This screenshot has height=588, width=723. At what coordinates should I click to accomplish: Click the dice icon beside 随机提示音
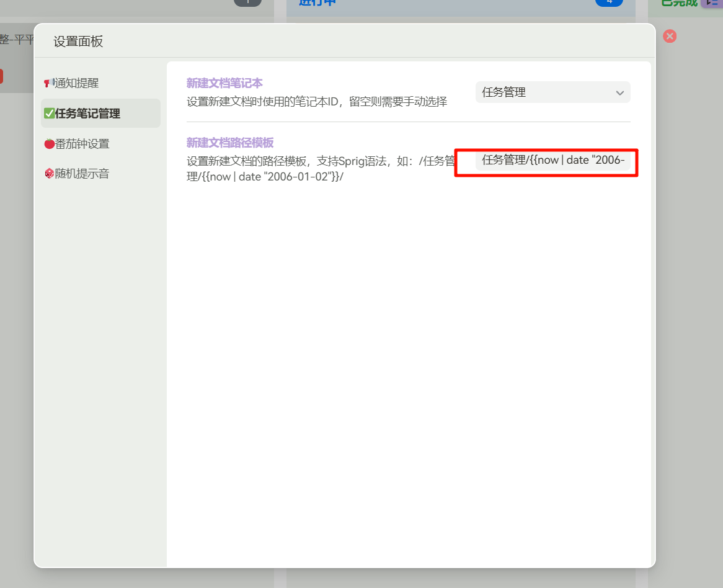click(x=50, y=174)
